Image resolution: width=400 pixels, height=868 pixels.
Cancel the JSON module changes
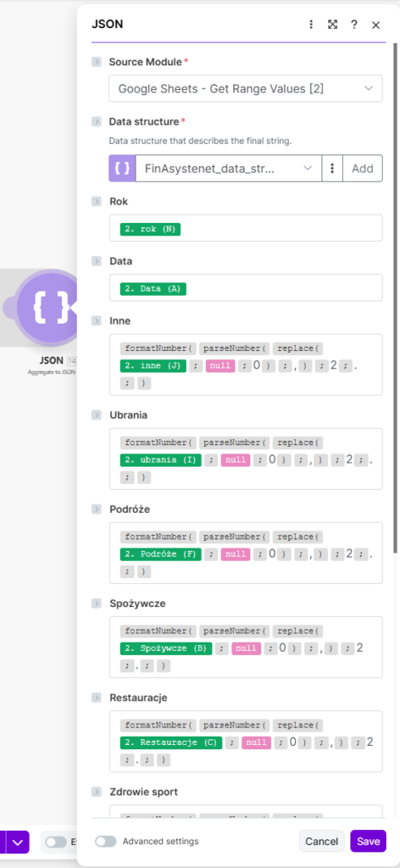321,841
